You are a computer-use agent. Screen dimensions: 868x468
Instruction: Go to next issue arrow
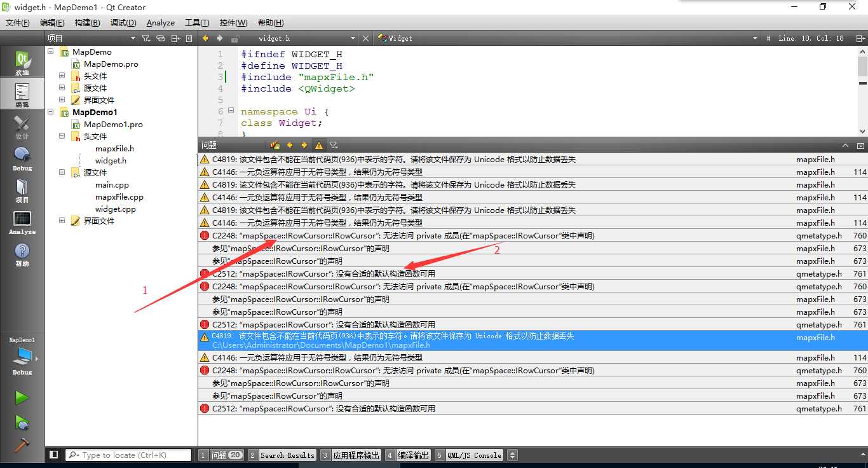point(304,145)
